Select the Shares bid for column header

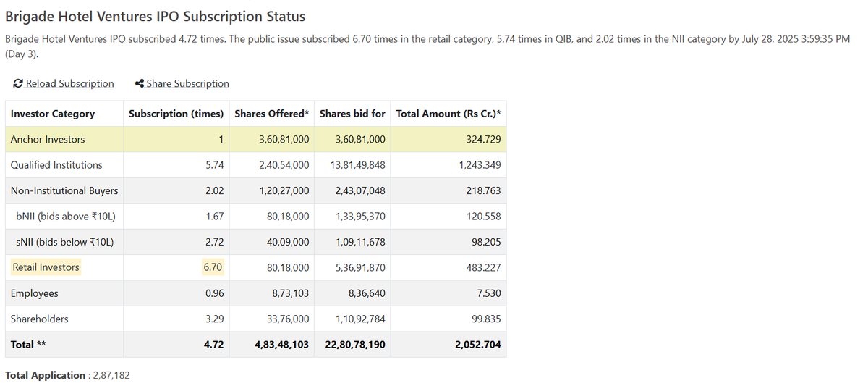(x=353, y=114)
